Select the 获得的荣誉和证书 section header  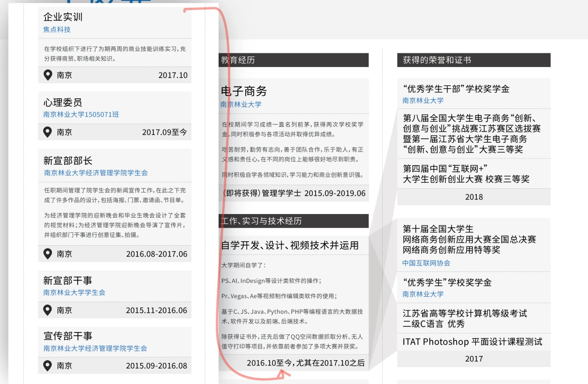[474, 60]
